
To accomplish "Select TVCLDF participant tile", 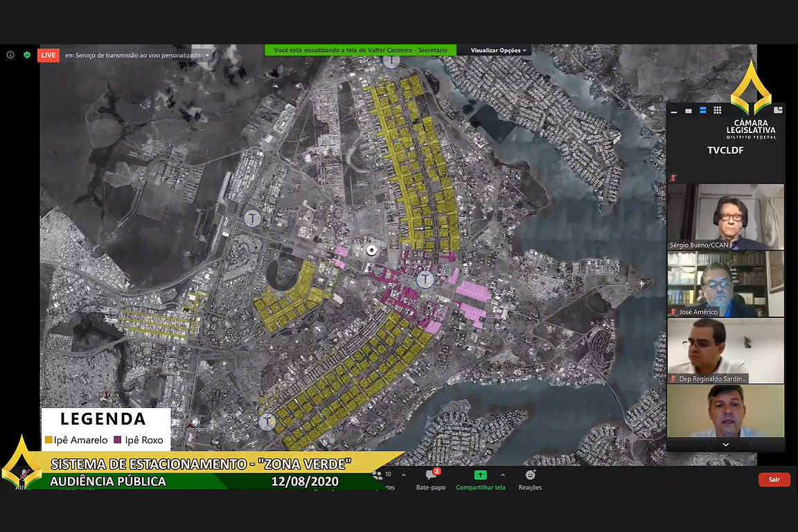I will tap(725, 150).
